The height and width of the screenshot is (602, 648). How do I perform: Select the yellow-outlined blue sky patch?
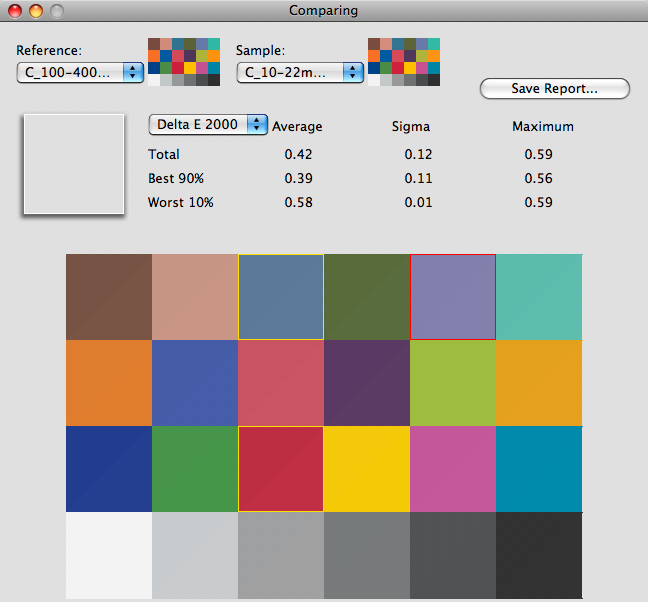tap(281, 297)
